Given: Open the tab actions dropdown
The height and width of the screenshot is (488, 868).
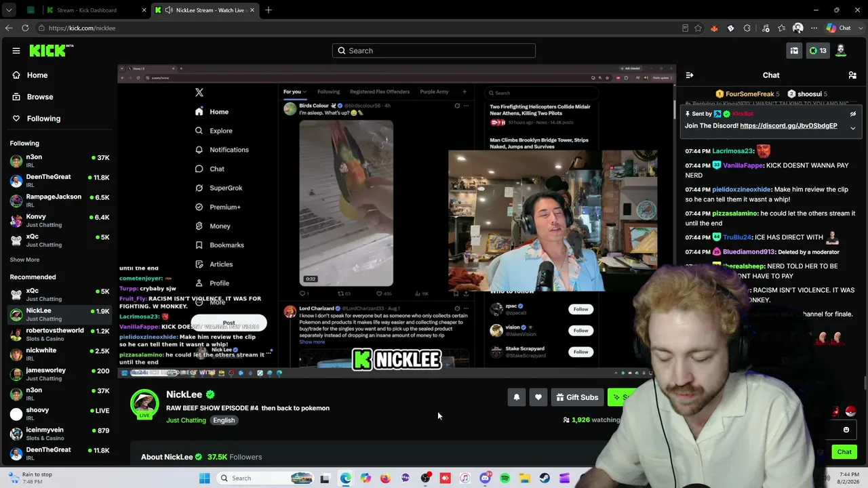Looking at the screenshot, I should (x=9, y=10).
